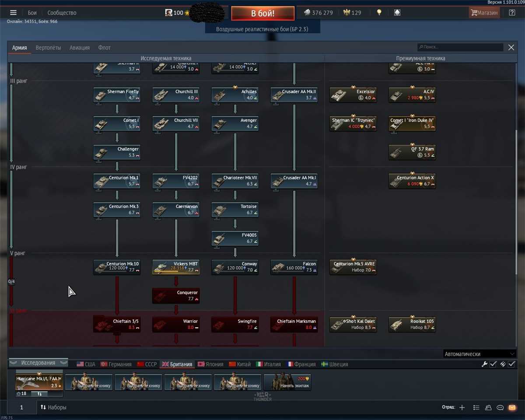Click the 0/4 rank progress indicator
This screenshot has height=420, width=525.
coord(11,282)
